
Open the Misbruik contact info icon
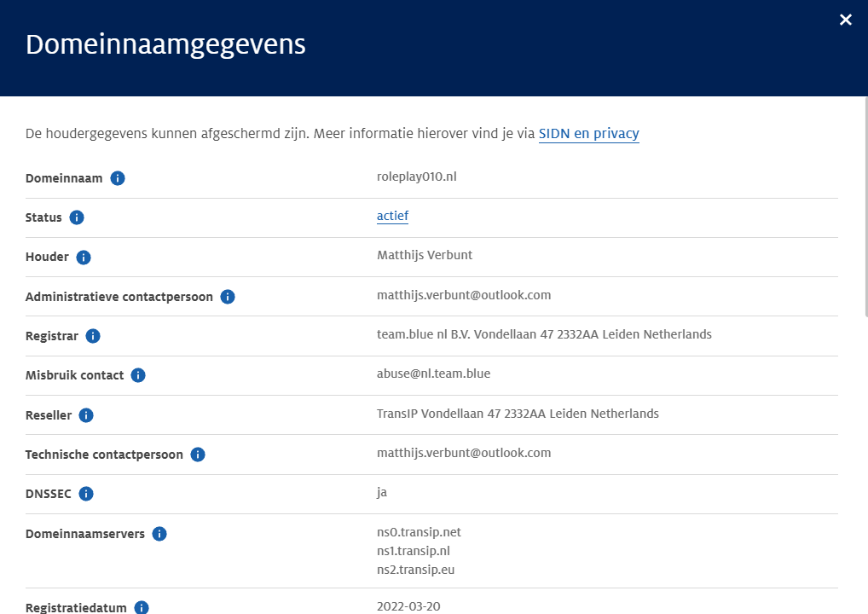click(138, 375)
